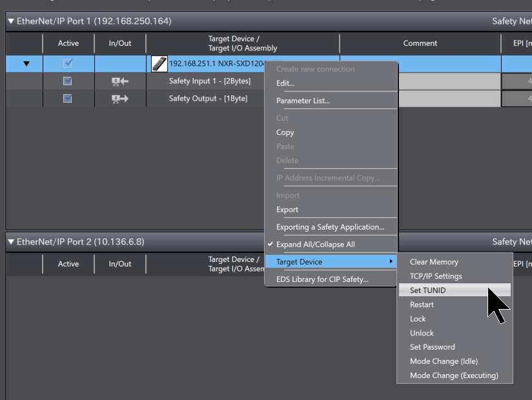Image resolution: width=532 pixels, height=400 pixels.
Task: Choose Restart in Target Device submenu
Action: tap(422, 305)
